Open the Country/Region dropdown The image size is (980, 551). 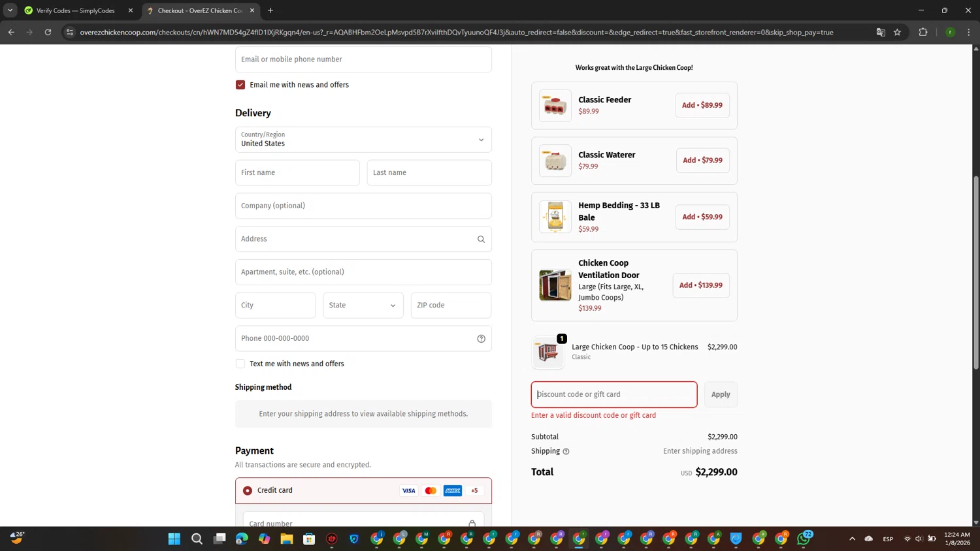point(363,140)
